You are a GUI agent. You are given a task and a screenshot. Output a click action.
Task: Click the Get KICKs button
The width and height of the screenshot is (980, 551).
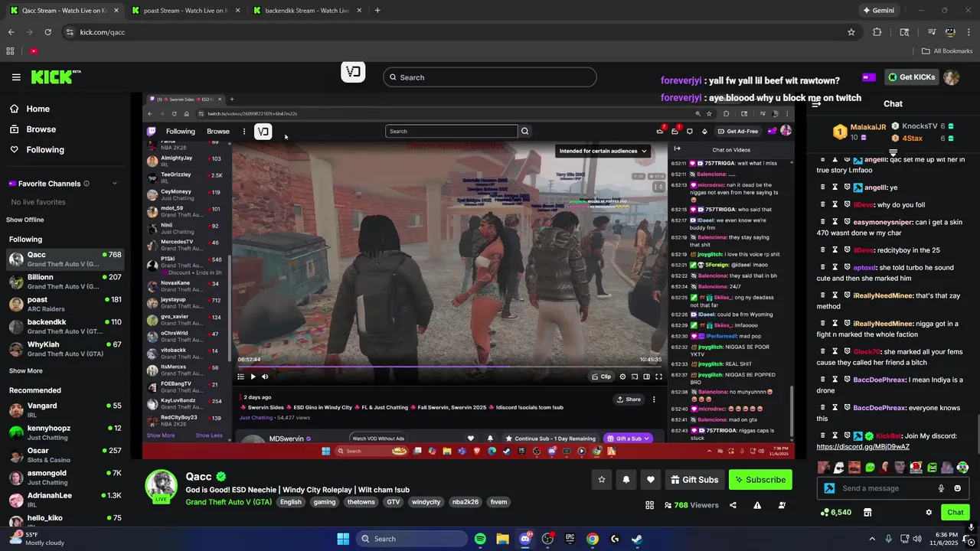pos(912,77)
